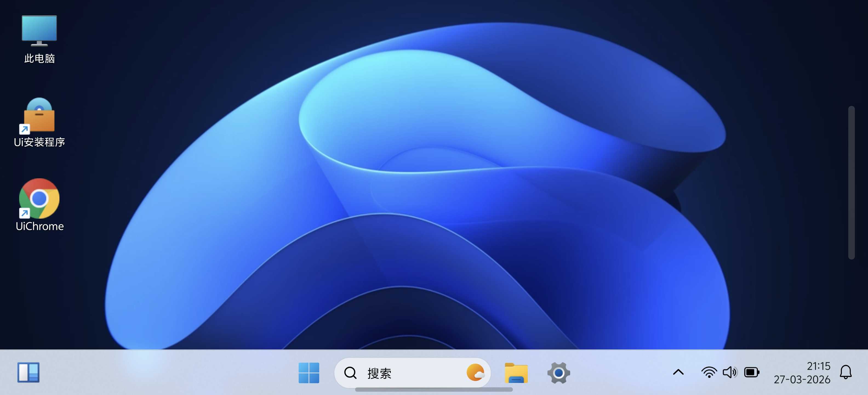
Task: Open the Widgets panel from taskbar
Action: click(28, 373)
